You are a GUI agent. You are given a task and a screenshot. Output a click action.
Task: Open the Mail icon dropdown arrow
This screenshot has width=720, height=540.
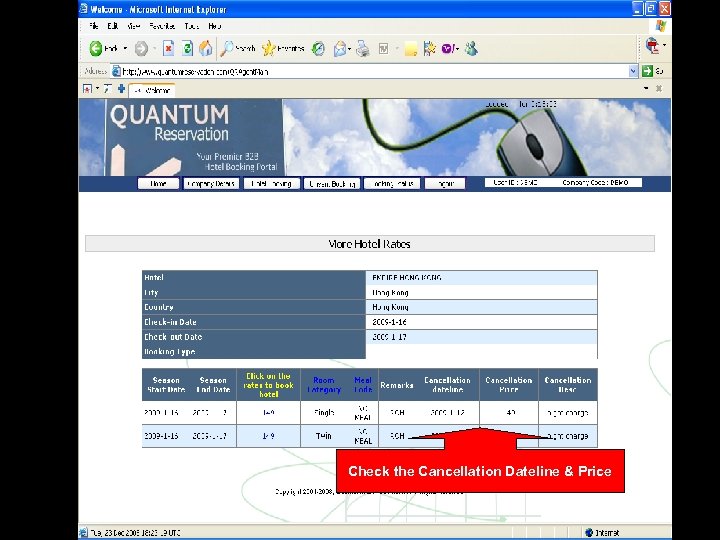point(349,49)
